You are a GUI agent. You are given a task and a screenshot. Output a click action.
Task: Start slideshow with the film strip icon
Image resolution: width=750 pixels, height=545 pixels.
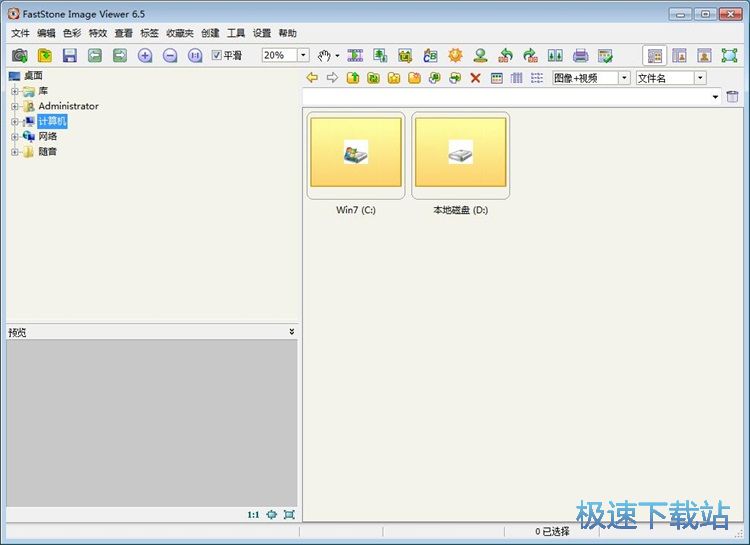pyautogui.click(x=355, y=56)
